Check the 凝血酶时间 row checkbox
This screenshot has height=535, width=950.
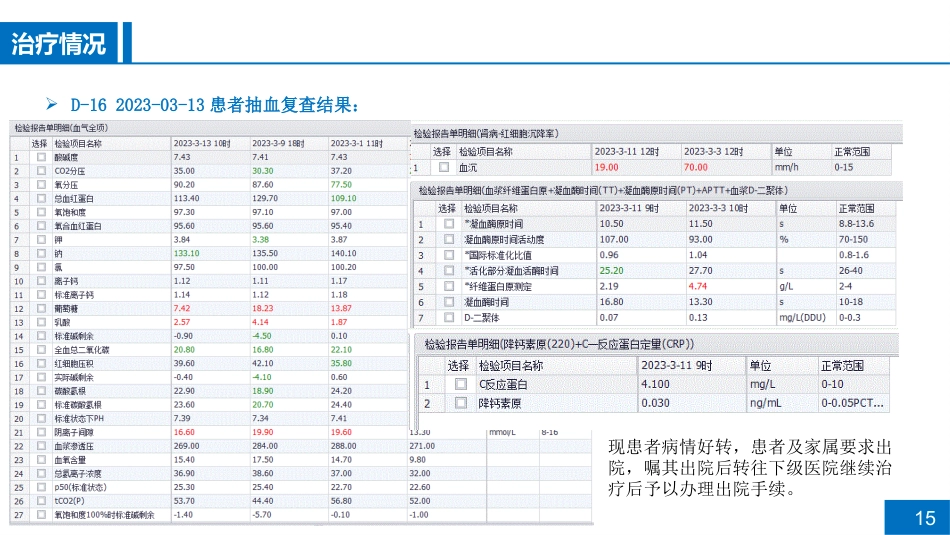[449, 302]
